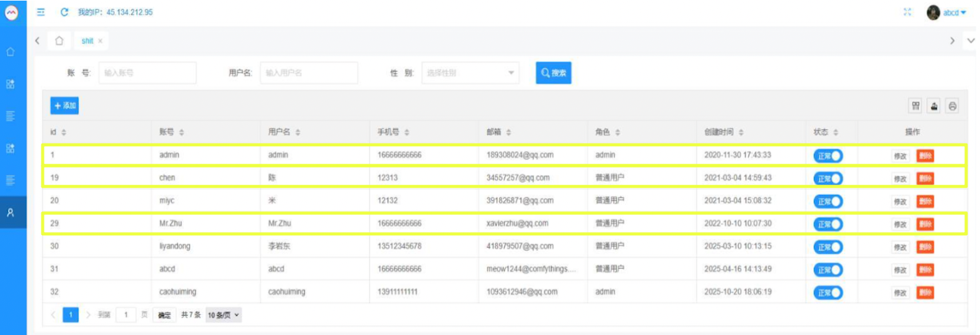
Task: Click the export icon above the table
Action: pos(934,106)
